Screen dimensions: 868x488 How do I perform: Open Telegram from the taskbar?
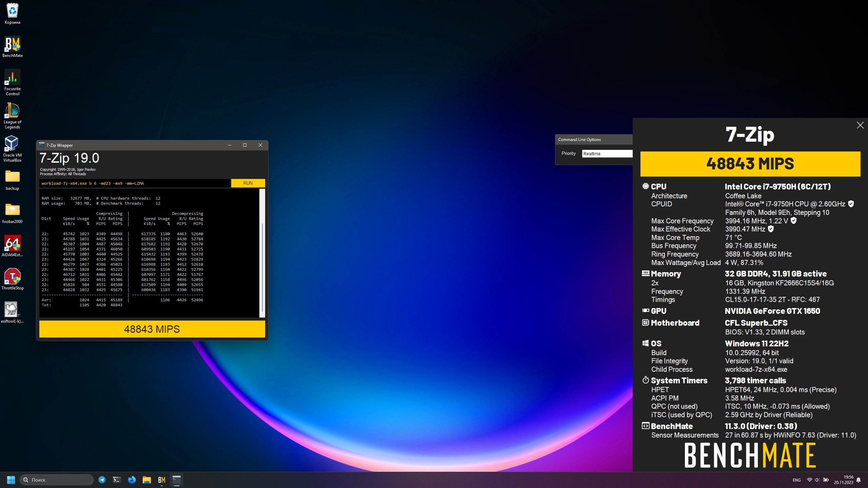pos(102,480)
